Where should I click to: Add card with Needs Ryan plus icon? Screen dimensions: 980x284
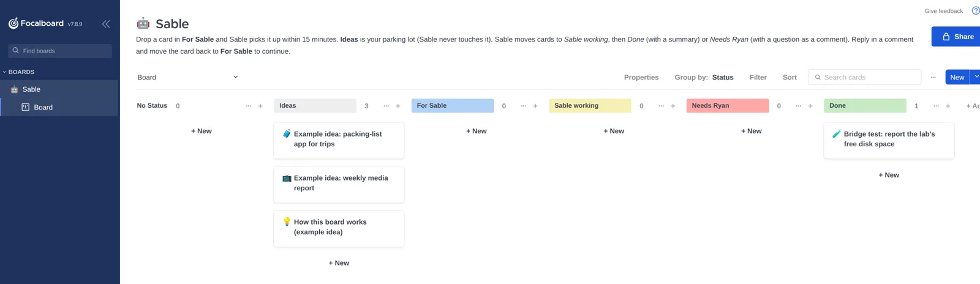(x=810, y=106)
